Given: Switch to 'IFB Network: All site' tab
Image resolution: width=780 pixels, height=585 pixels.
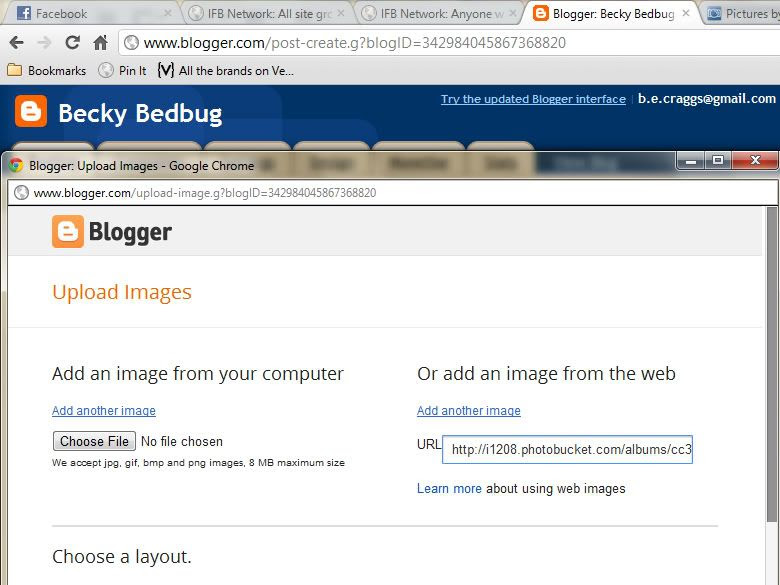Looking at the screenshot, I should coord(267,13).
